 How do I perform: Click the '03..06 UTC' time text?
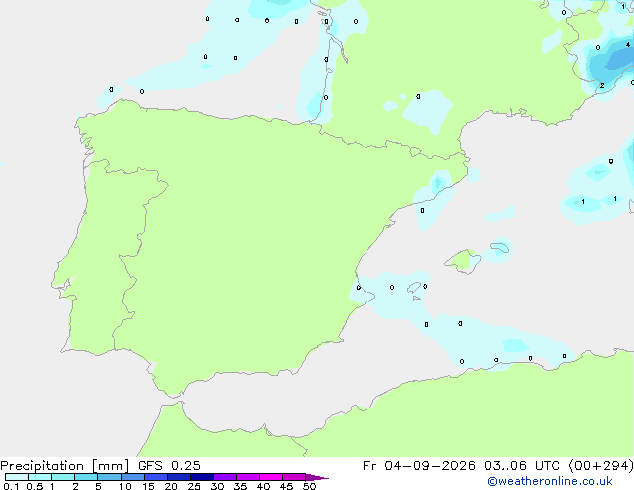point(522,466)
